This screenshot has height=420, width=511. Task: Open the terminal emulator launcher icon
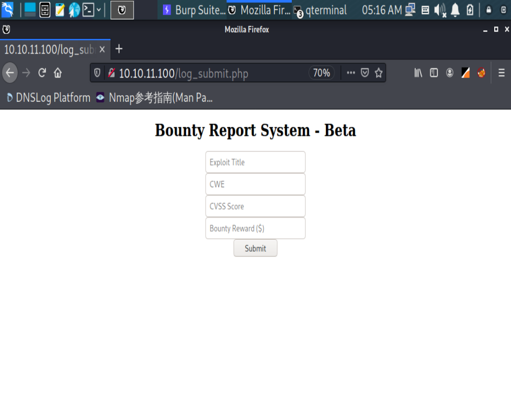point(88,10)
